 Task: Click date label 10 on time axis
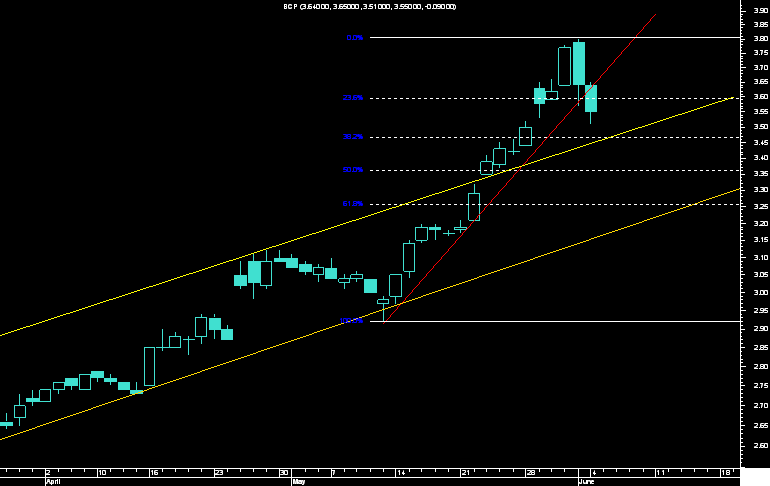point(102,473)
